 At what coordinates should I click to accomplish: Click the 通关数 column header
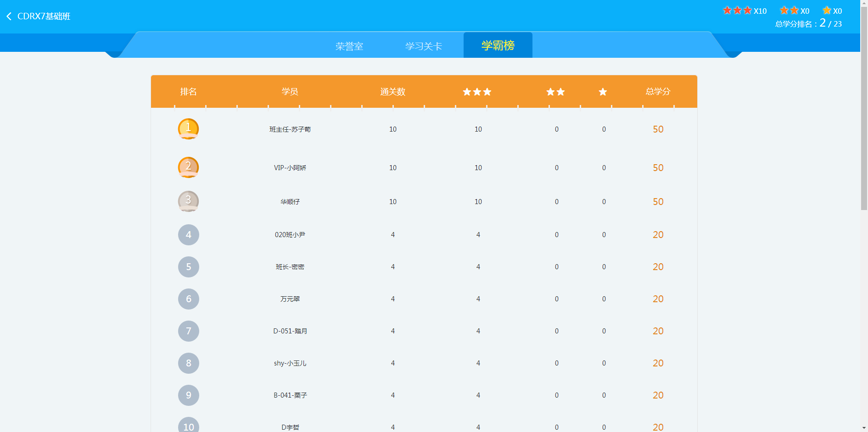click(392, 92)
